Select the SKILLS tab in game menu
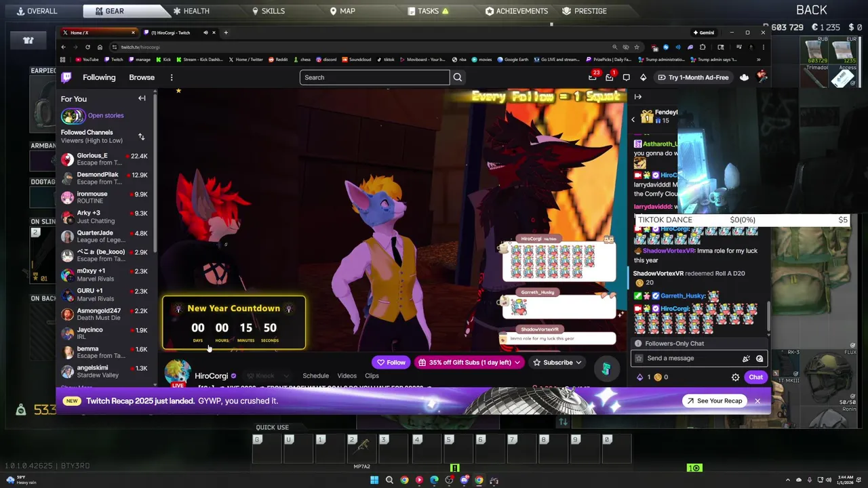868x488 pixels. pyautogui.click(x=269, y=11)
